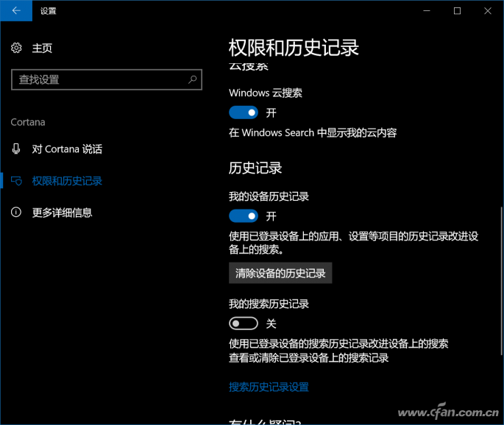Open the 搜索历史记录设置 link
Viewport: 504px width, 425px height.
(269, 387)
